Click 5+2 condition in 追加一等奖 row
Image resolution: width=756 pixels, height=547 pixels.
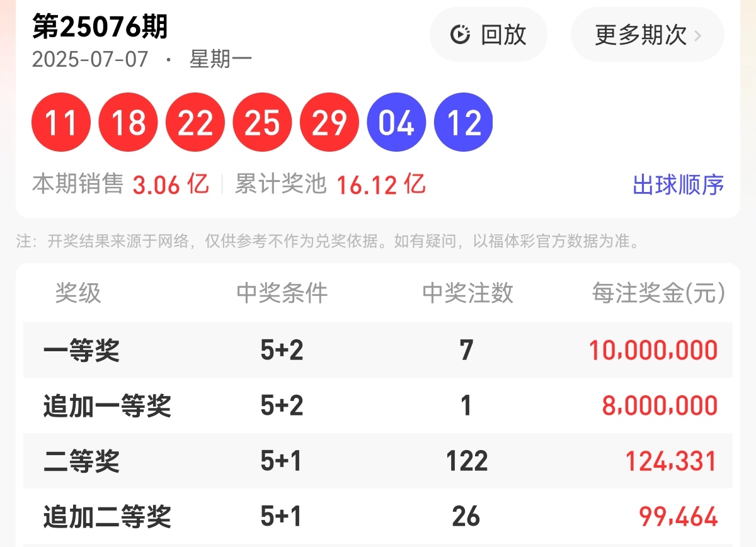point(282,406)
